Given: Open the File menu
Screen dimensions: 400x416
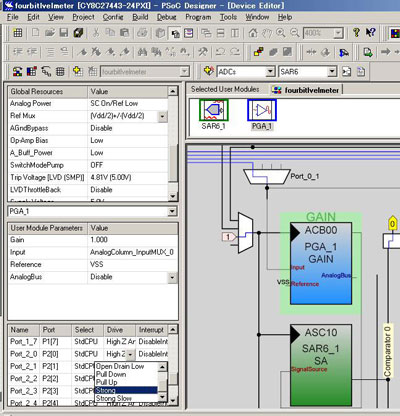Looking at the screenshot, I should pyautogui.click(x=12, y=17).
